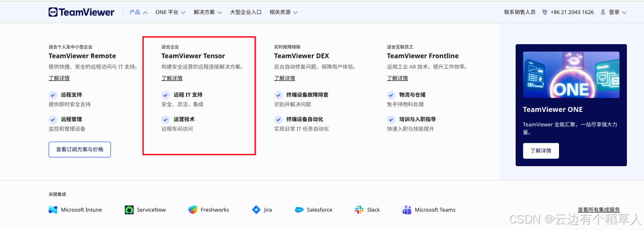This screenshot has height=230, width=644.
Task: Click the check icon beside 终端设备自动化
Action: point(278,119)
